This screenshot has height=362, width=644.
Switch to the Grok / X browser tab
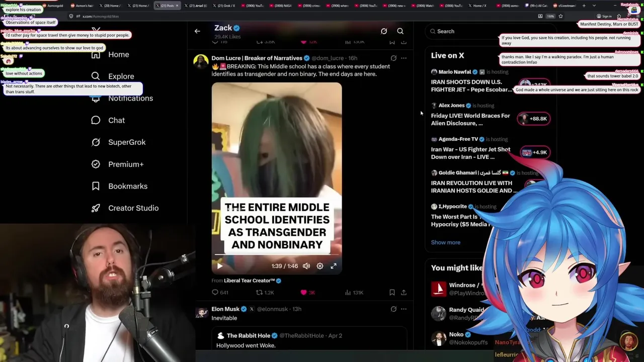pos(224,6)
